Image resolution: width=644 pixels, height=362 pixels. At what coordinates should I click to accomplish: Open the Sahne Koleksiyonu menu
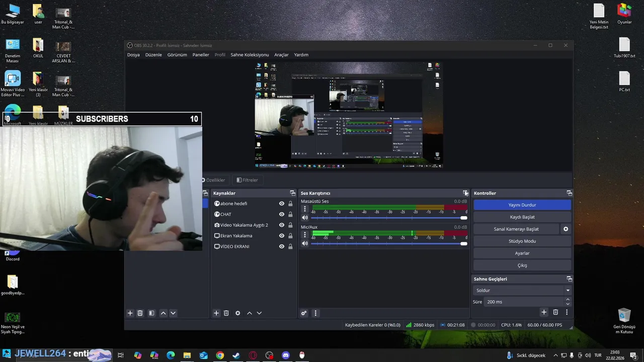(x=250, y=55)
